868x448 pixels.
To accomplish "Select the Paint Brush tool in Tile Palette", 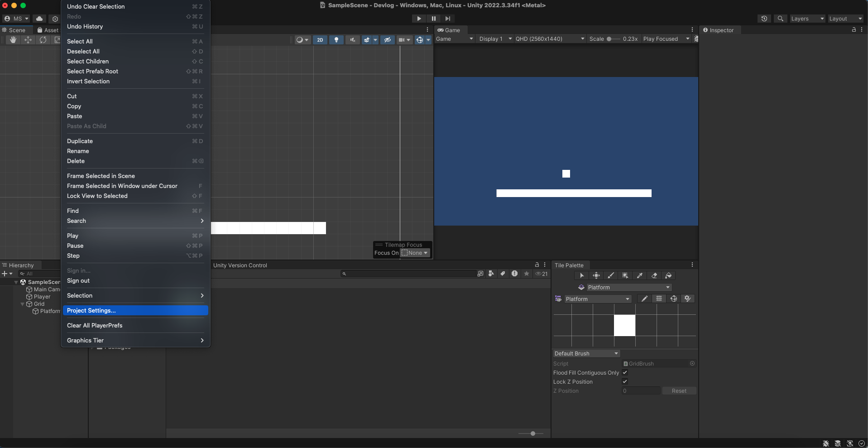I will coord(611,275).
